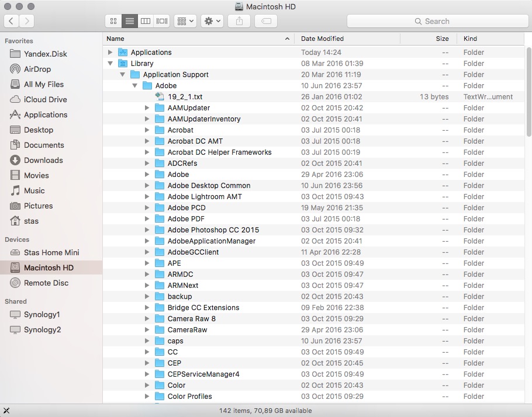Select the Adobe Lightroom AMT folder
The width and height of the screenshot is (532, 417).
point(313,197)
